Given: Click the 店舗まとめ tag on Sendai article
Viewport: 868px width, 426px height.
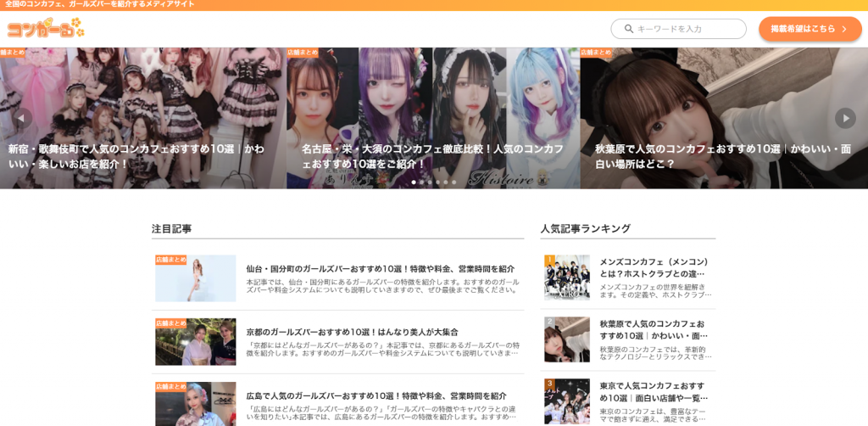Looking at the screenshot, I should 170,260.
